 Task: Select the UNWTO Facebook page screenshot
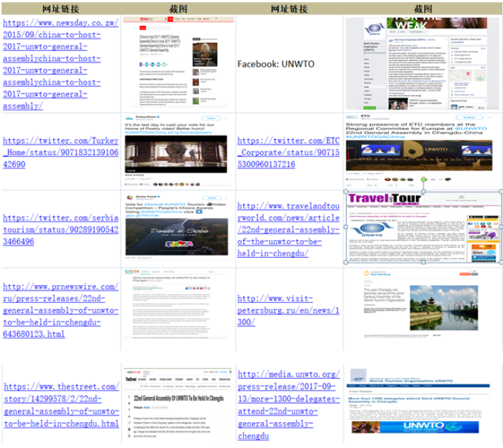click(422, 64)
